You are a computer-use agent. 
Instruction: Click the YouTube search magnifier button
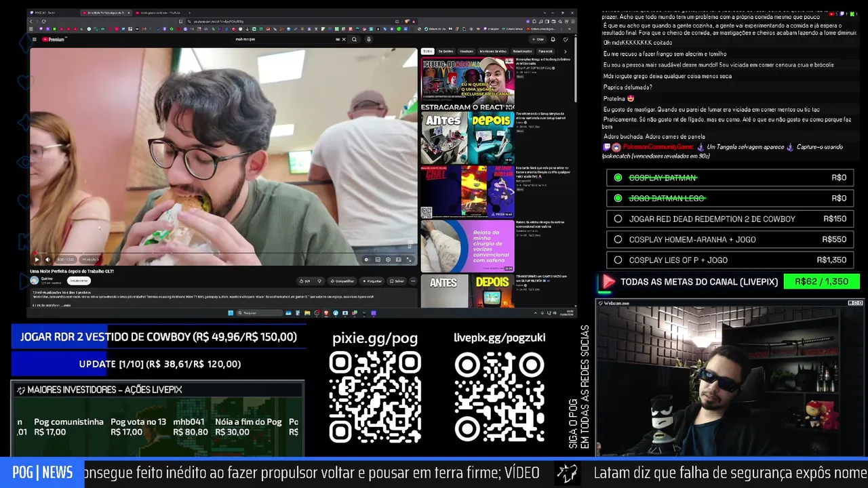353,39
